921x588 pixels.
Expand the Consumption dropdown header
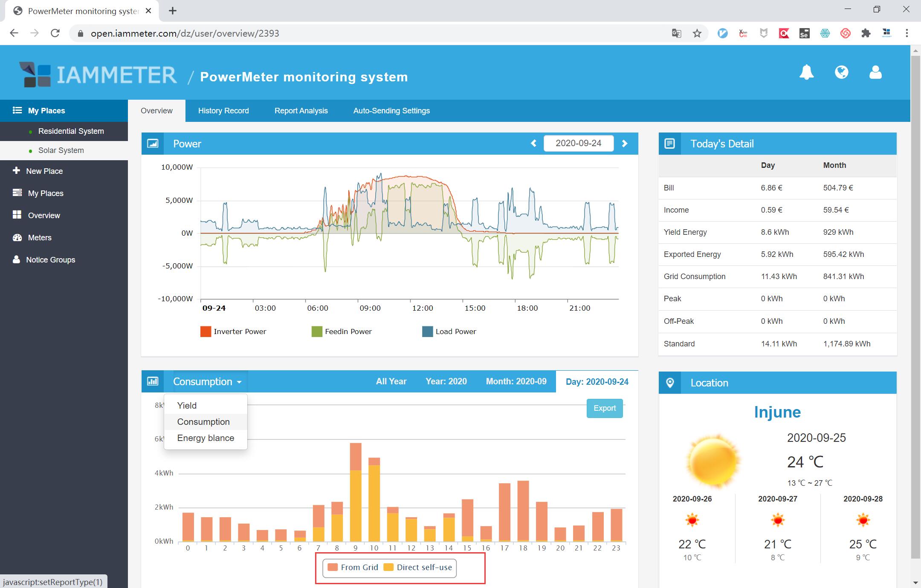click(x=207, y=382)
